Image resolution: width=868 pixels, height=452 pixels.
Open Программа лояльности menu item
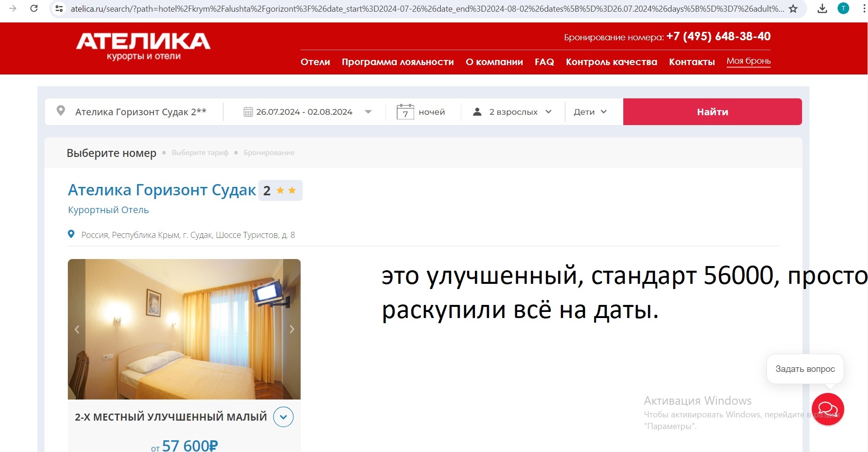pos(398,62)
